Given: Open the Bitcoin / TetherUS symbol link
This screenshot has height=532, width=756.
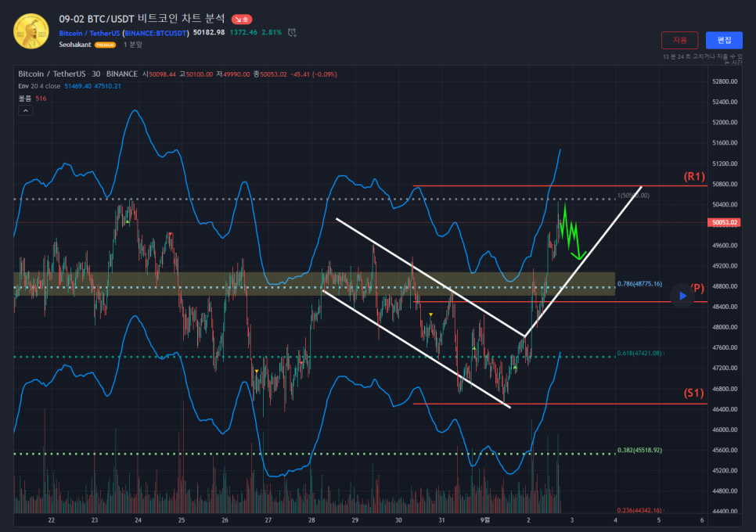Looking at the screenshot, I should 89,33.
